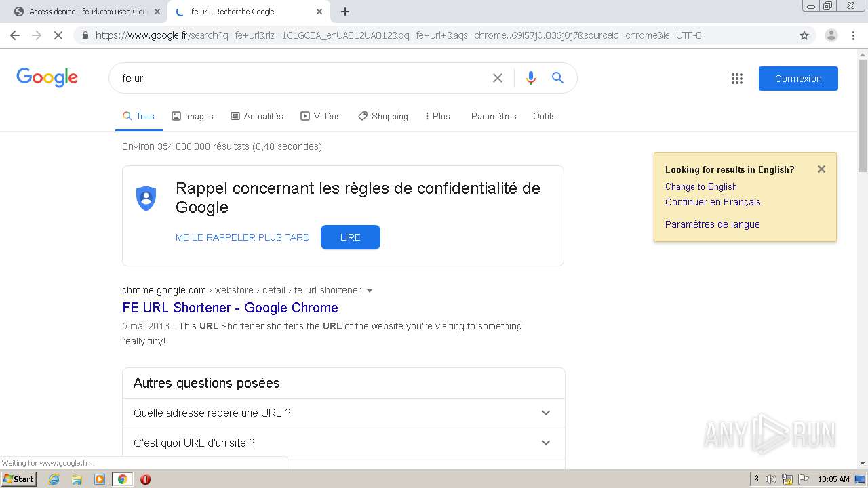Click the Connexion sign-in button
Screen dimensions: 868x488
798,79
